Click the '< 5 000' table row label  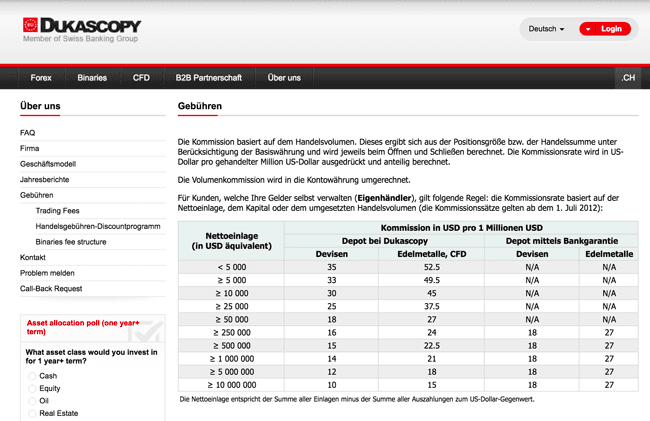pyautogui.click(x=232, y=267)
